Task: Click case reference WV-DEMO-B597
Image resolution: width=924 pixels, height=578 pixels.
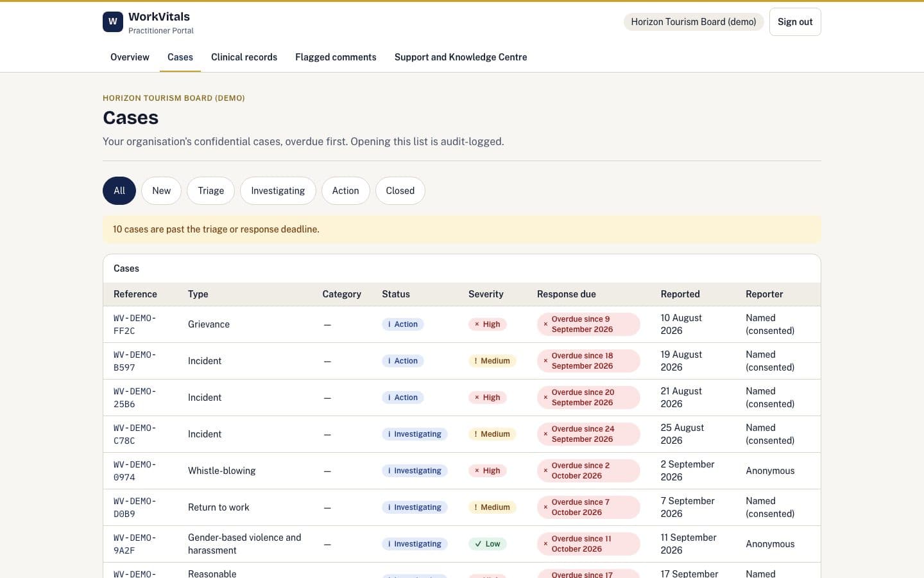Action: (x=135, y=361)
